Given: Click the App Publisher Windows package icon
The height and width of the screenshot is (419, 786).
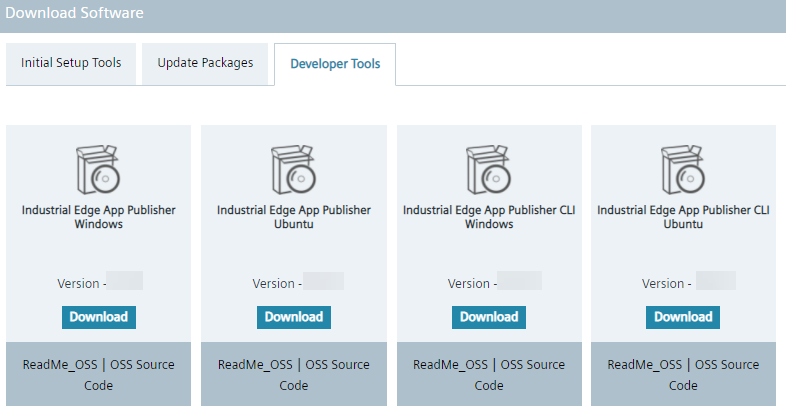Looking at the screenshot, I should 98,169.
